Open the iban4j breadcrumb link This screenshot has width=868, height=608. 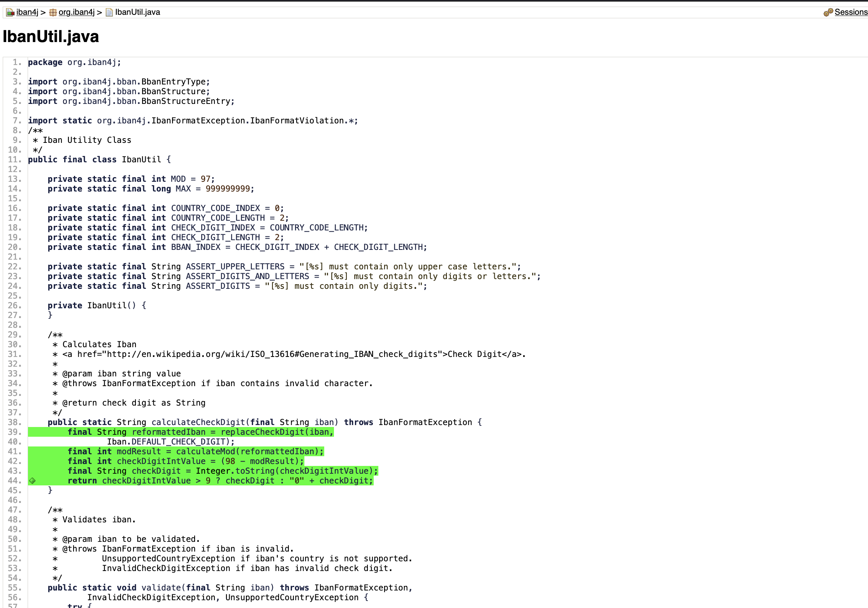point(27,12)
